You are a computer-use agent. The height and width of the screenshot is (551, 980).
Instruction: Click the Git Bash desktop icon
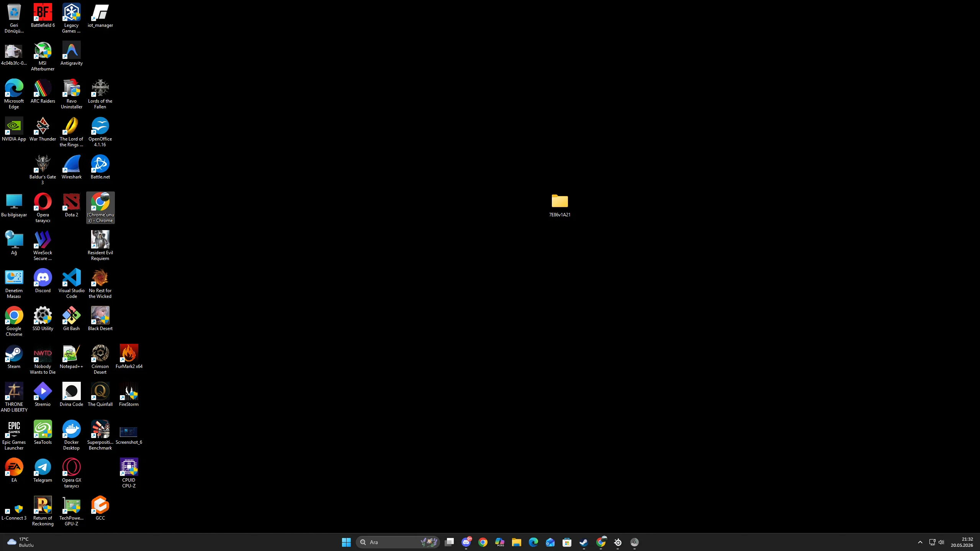click(71, 319)
